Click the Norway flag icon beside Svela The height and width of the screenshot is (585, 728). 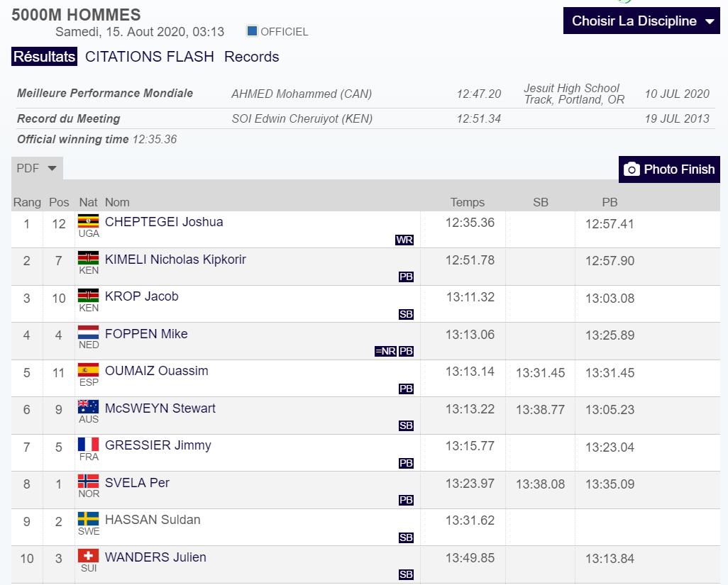coord(89,481)
